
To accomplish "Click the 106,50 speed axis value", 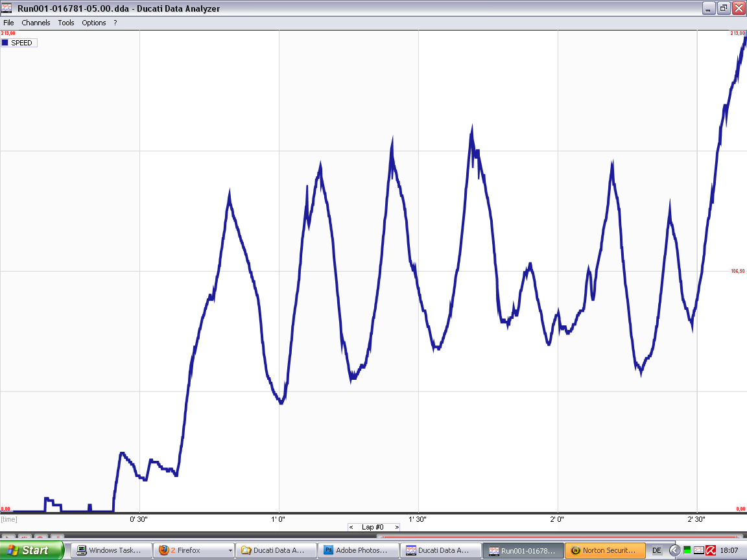I will pos(738,271).
